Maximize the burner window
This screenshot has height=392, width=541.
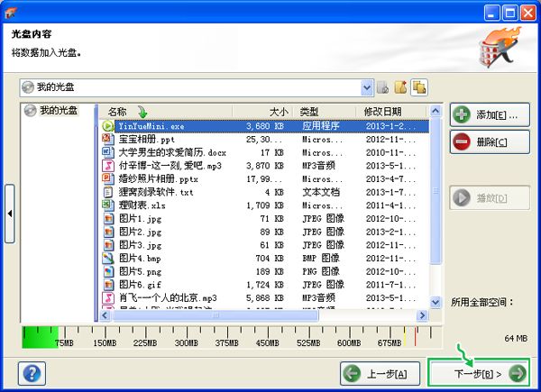[x=509, y=14]
